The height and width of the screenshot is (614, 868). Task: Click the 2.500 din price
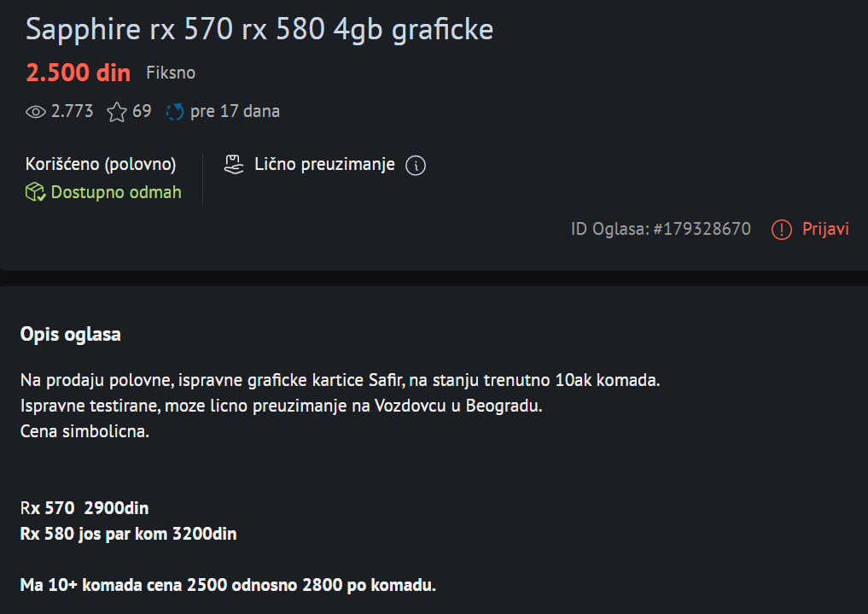tap(78, 73)
